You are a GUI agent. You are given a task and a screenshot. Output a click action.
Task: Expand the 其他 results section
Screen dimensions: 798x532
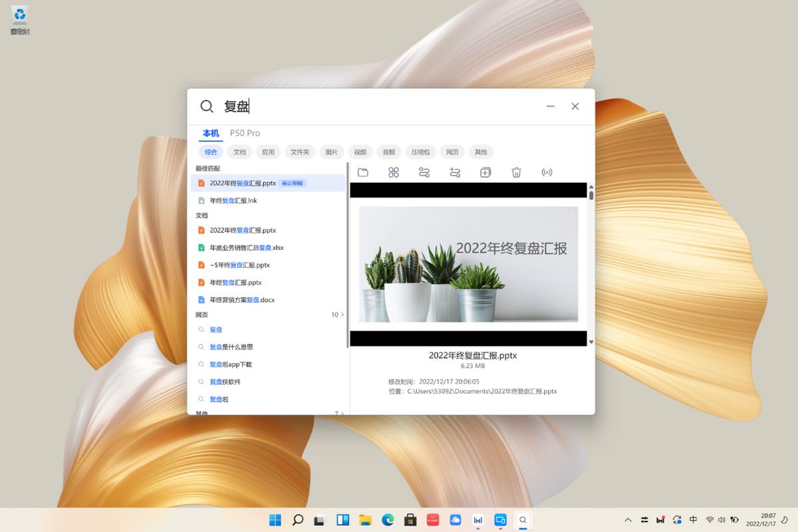pos(339,413)
